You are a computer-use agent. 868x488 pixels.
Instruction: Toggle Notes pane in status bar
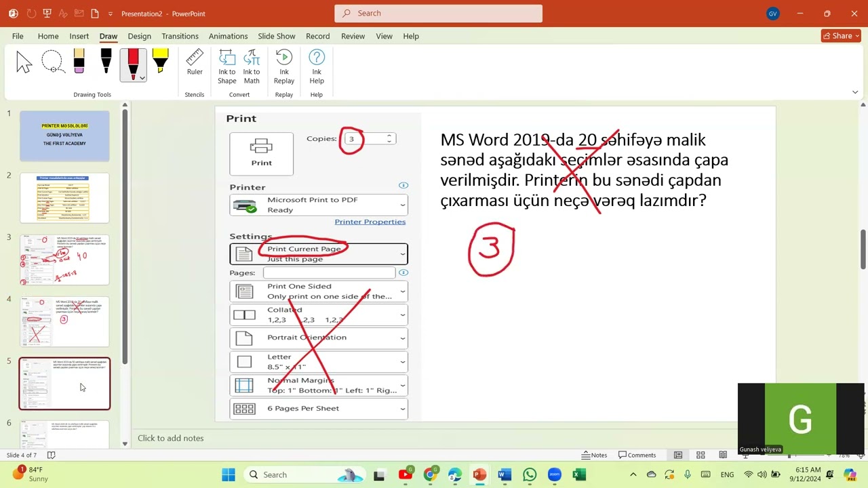[594, 455]
